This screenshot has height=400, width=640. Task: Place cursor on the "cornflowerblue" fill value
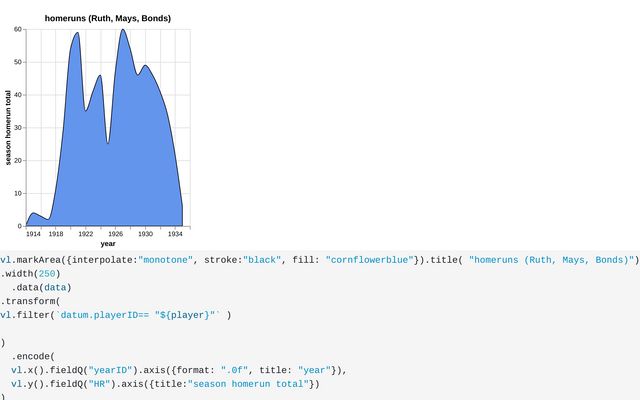pos(369,260)
